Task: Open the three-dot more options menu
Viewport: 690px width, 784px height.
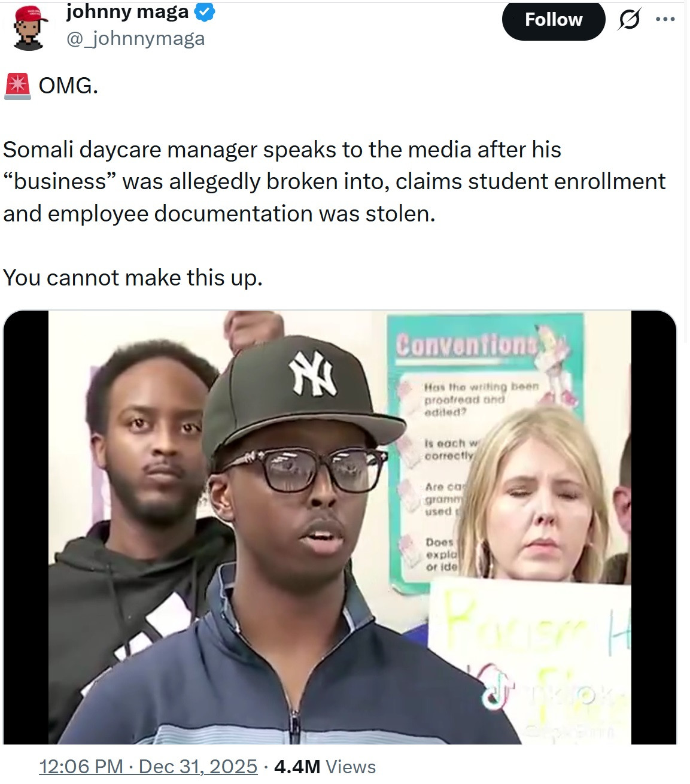Action: tap(664, 20)
